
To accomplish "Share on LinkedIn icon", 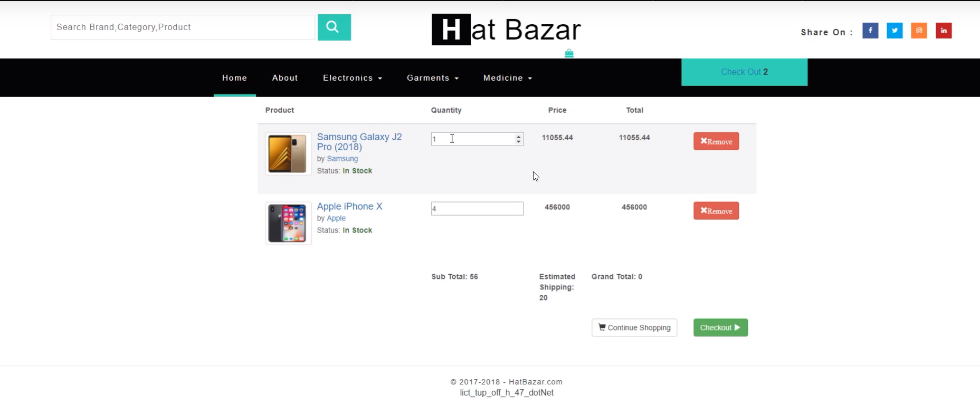I will tap(944, 31).
